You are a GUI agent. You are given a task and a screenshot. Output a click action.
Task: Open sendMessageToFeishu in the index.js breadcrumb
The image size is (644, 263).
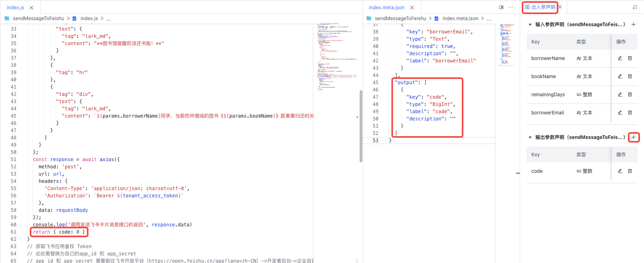pos(39,19)
